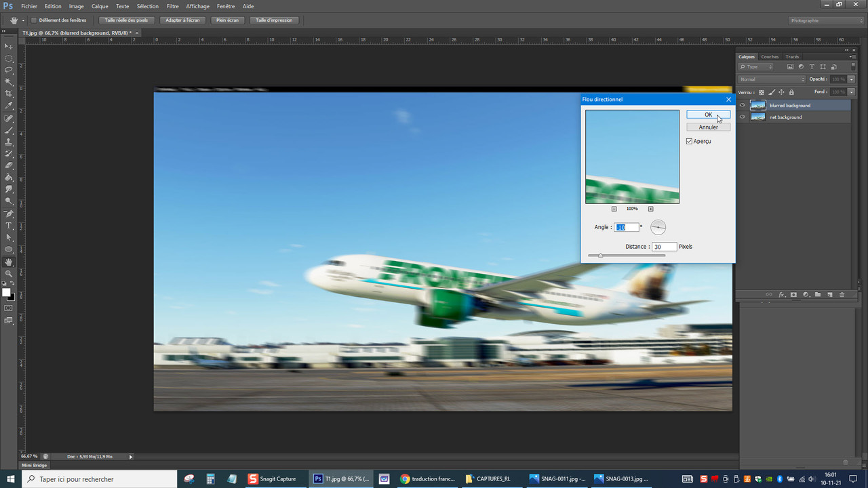Image resolution: width=868 pixels, height=488 pixels.
Task: Toggle Quick Mask mode
Action: (9, 308)
